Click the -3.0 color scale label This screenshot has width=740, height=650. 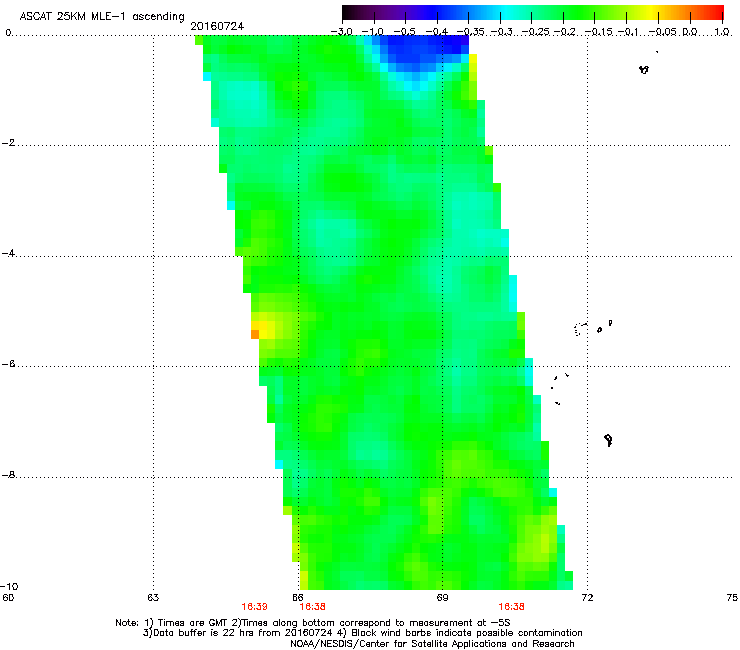(x=342, y=32)
